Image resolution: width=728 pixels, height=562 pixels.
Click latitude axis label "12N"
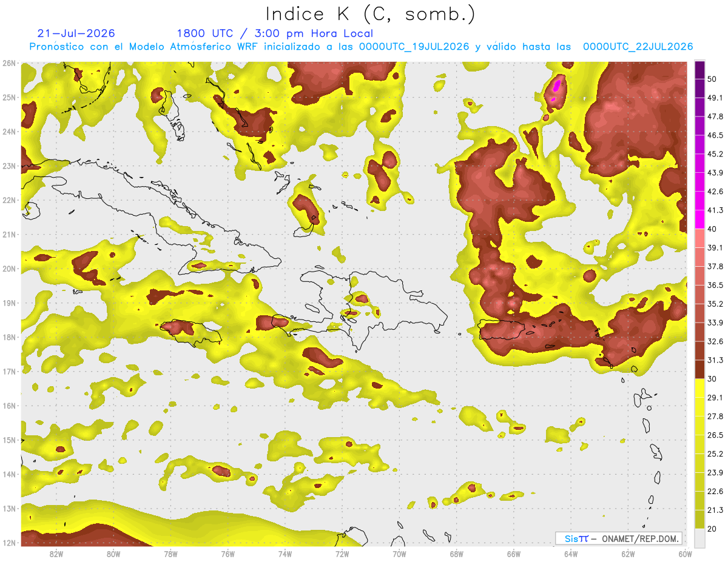8,543
